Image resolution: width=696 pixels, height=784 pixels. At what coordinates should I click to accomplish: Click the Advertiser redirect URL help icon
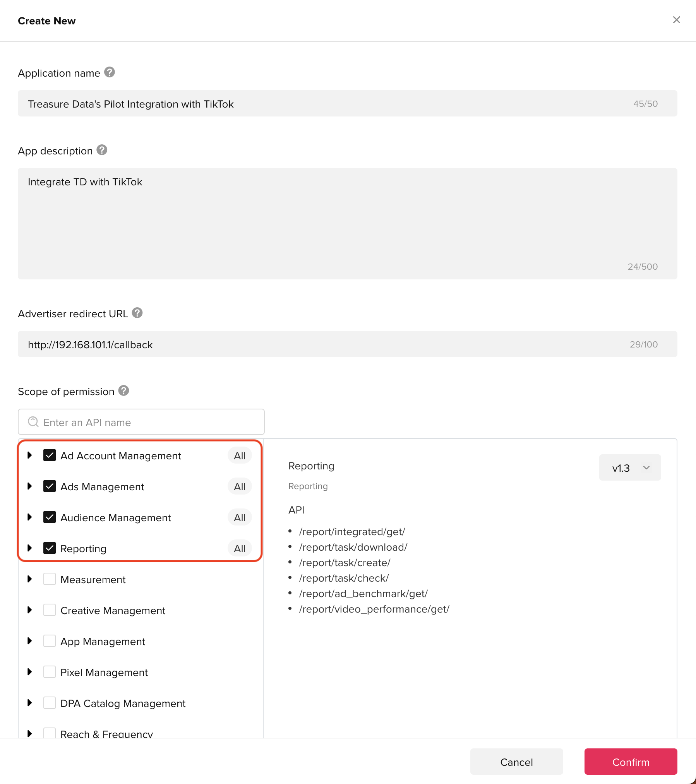(137, 313)
